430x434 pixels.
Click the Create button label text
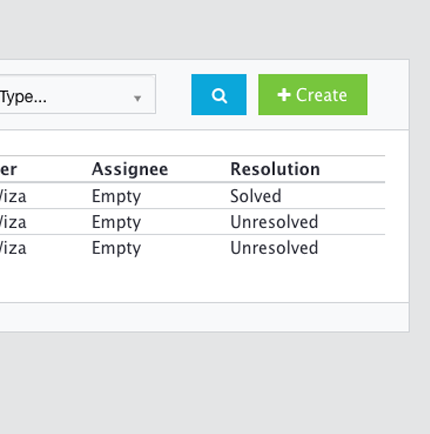pyautogui.click(x=321, y=95)
